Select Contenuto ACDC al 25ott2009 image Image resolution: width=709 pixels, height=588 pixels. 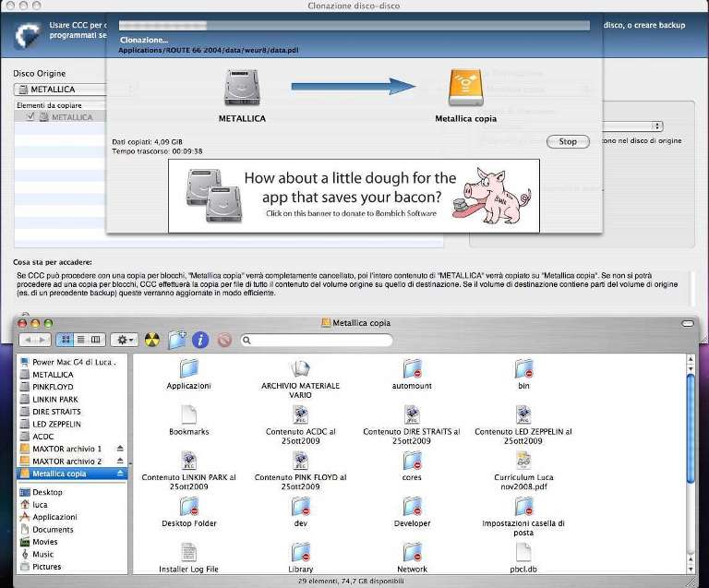(x=300, y=414)
